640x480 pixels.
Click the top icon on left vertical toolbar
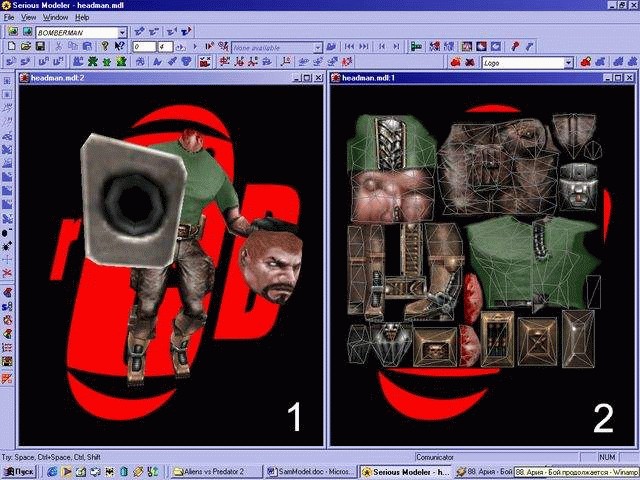[x=7, y=81]
